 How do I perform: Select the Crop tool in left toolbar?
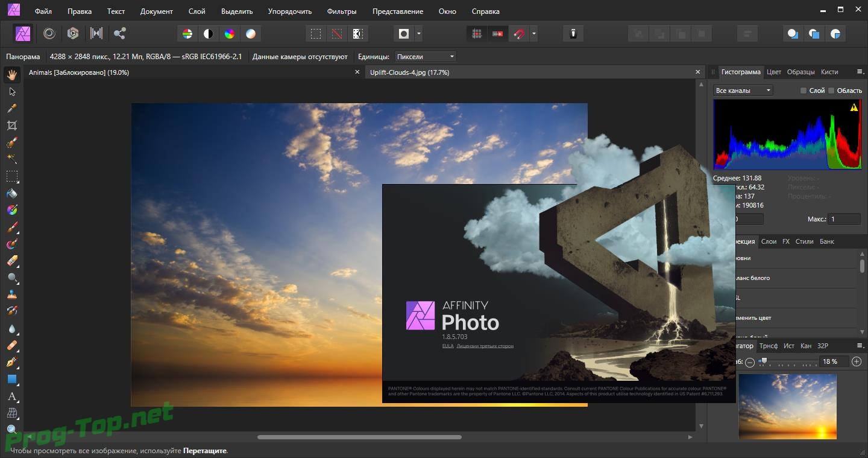coord(11,126)
